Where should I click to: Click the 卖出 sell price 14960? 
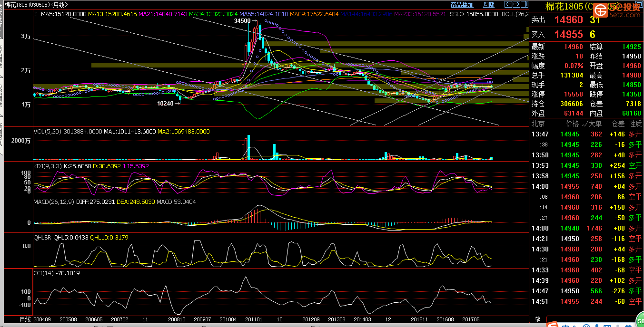pyautogui.click(x=568, y=20)
